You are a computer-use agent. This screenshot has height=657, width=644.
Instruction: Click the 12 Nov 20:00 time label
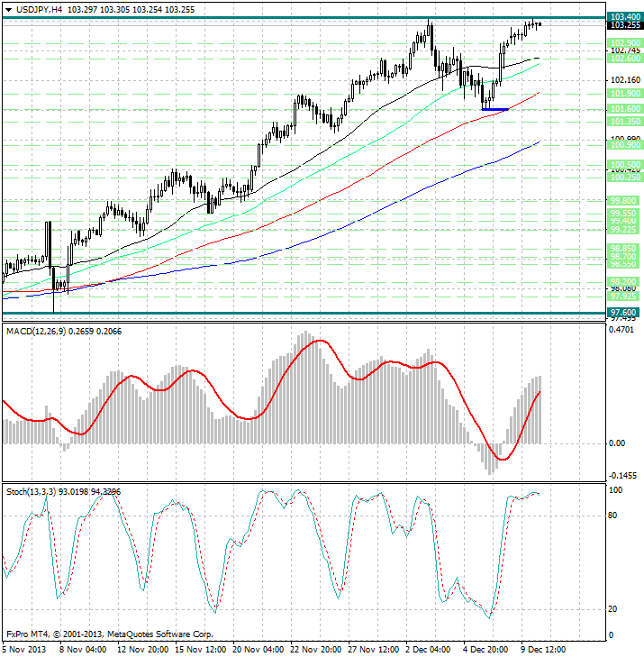point(143,650)
